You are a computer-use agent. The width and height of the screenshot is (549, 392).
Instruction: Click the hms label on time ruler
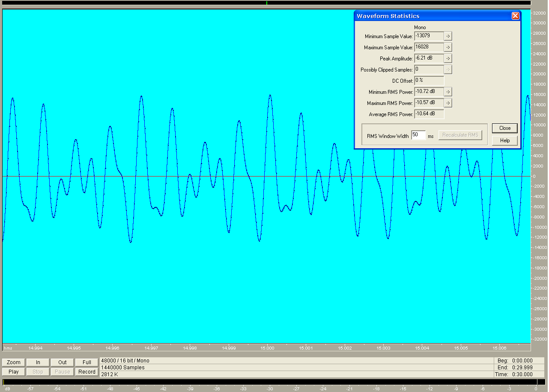click(x=8, y=348)
